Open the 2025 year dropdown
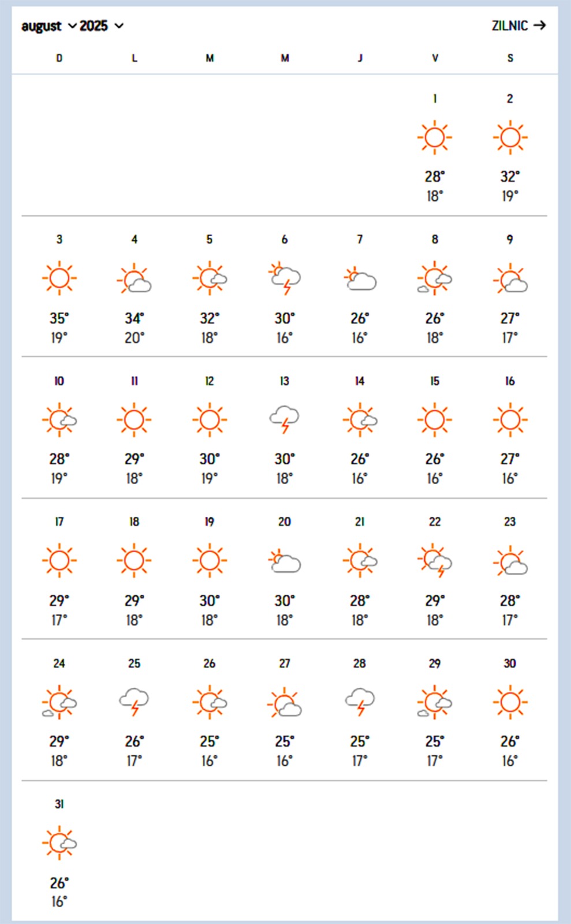This screenshot has height=924, width=571. [101, 26]
